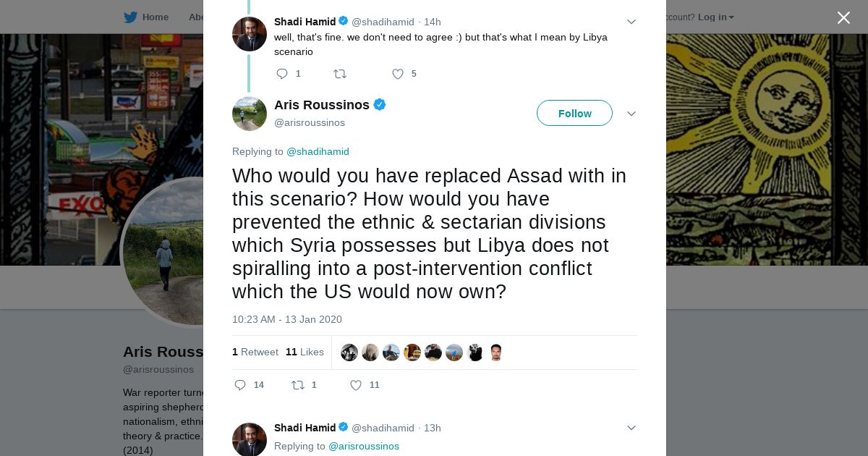Screen dimensions: 868x456
Task: Click the Twitter bird Home icon
Action: pyautogui.click(x=131, y=17)
